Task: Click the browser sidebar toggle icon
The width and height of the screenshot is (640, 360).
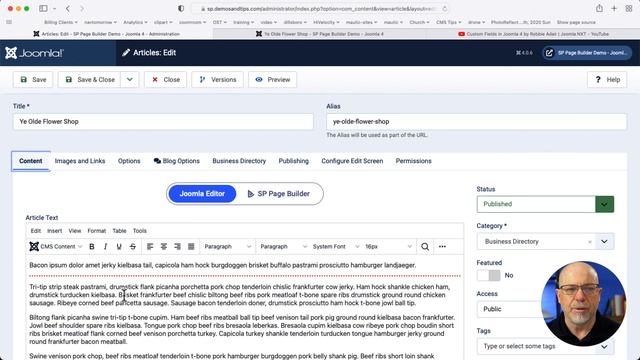Action: [43, 9]
